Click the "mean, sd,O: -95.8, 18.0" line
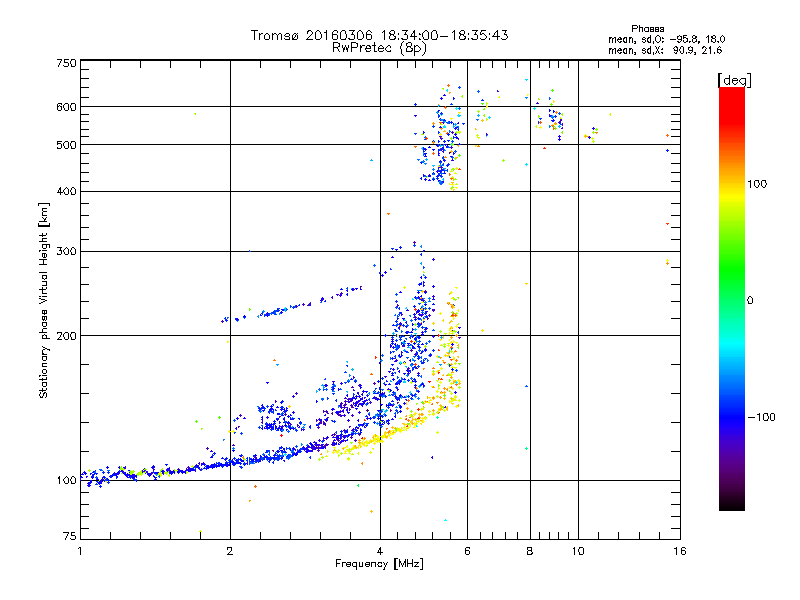The width and height of the screenshot is (800, 600). coord(666,39)
